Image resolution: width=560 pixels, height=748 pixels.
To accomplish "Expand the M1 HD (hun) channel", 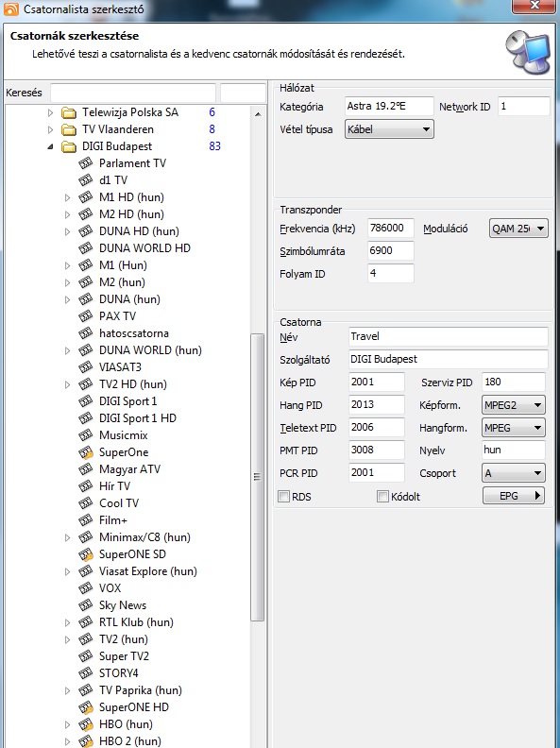I will pos(68,197).
